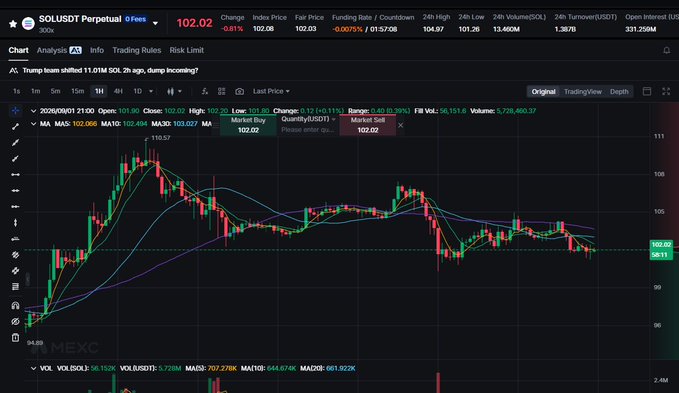Open the Trading Rules tab

click(136, 50)
